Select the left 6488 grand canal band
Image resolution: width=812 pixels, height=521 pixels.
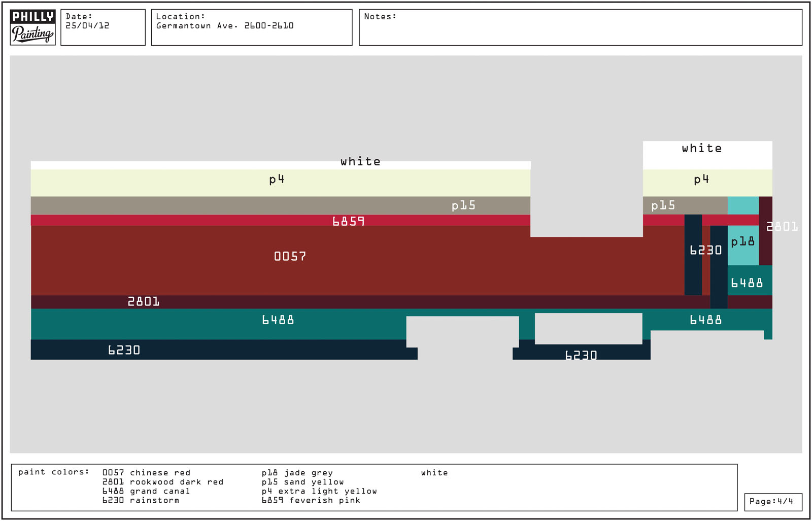point(218,324)
